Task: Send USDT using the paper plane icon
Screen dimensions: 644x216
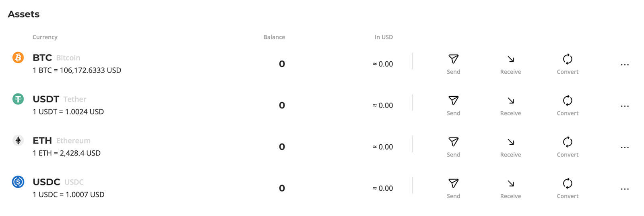Action: tap(453, 100)
